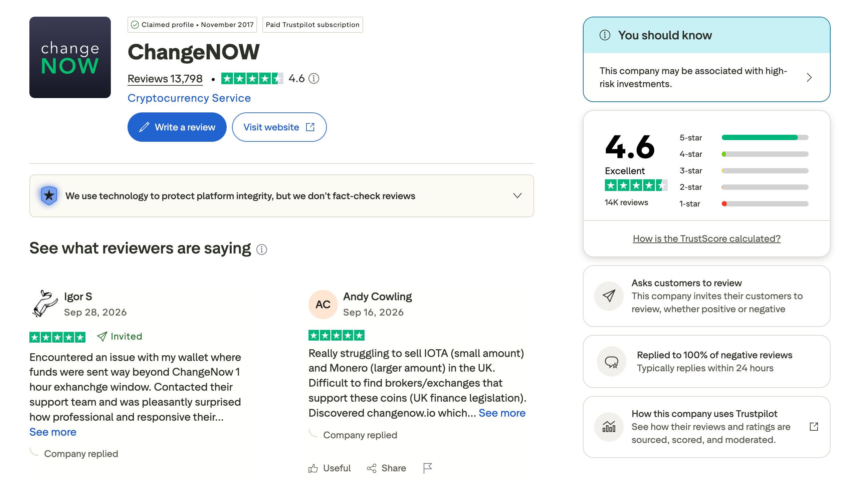Click the header star rating graphic

pos(252,78)
